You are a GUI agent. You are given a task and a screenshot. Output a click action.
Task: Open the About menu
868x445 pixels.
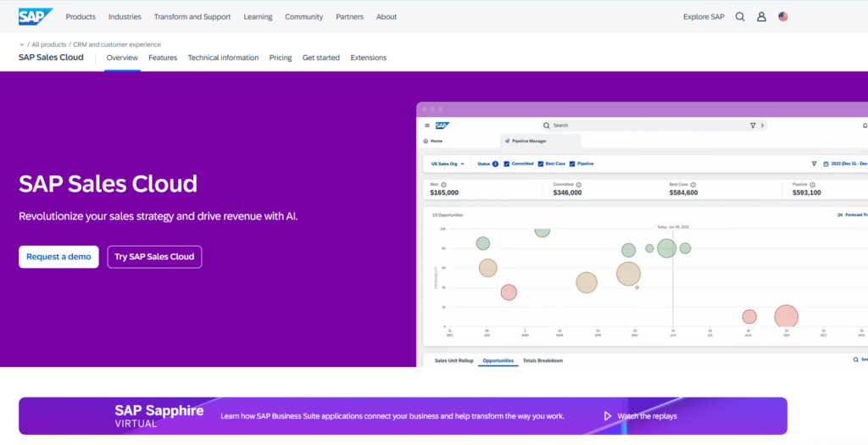[x=387, y=17]
